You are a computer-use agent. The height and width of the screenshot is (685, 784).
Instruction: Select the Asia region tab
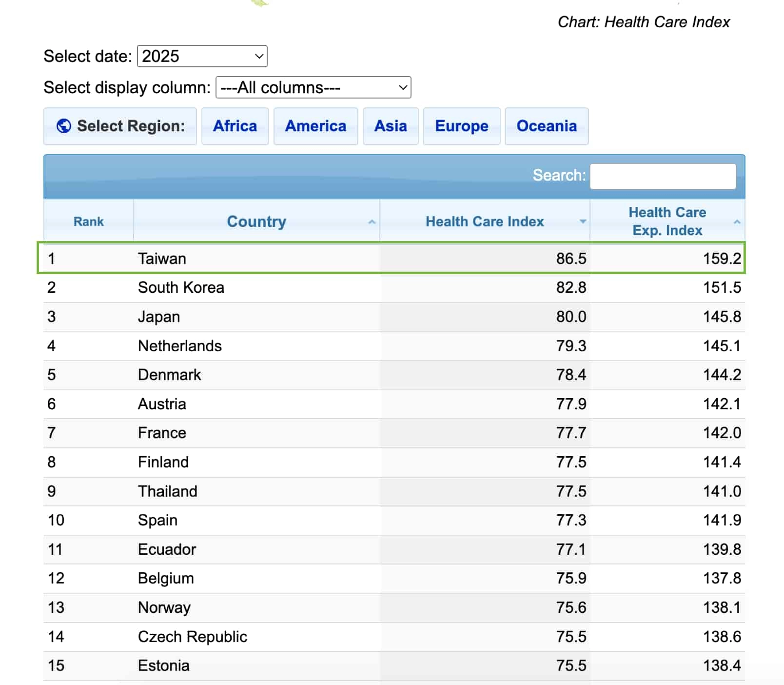pyautogui.click(x=390, y=126)
